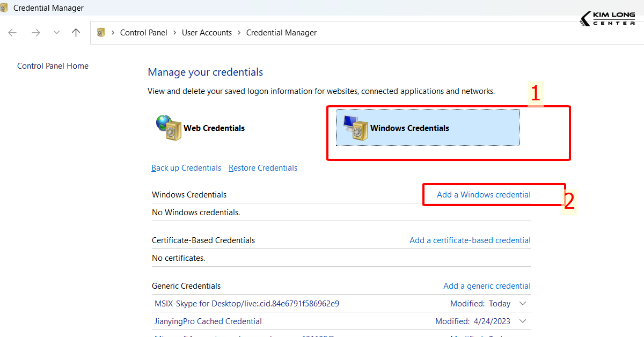Click the Credential Manager window title icon
644x337 pixels.
5,8
